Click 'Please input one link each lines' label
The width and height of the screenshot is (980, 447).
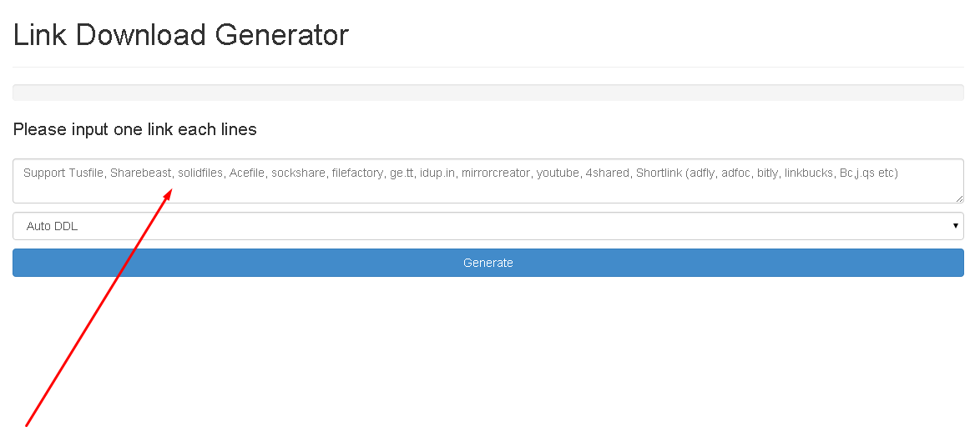point(135,130)
